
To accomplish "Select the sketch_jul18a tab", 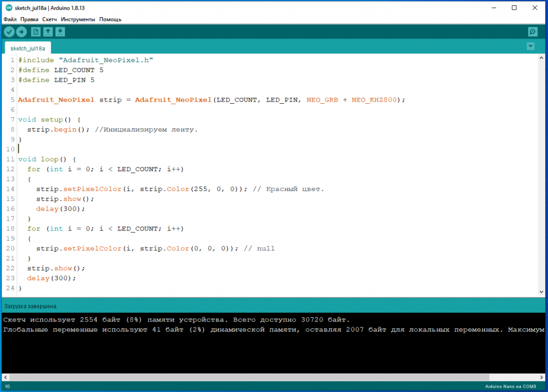I will click(28, 48).
